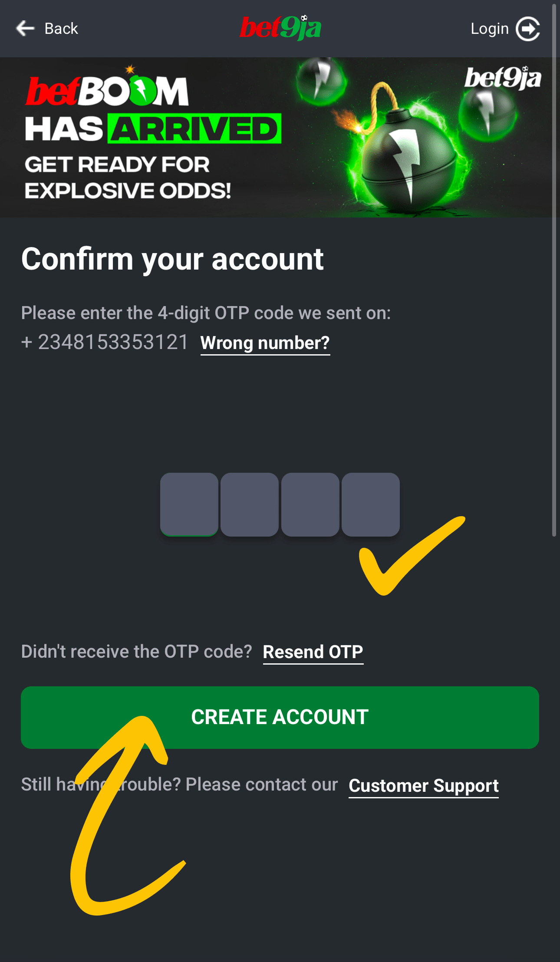
Task: Click the Resend OTP link
Action: tap(313, 652)
